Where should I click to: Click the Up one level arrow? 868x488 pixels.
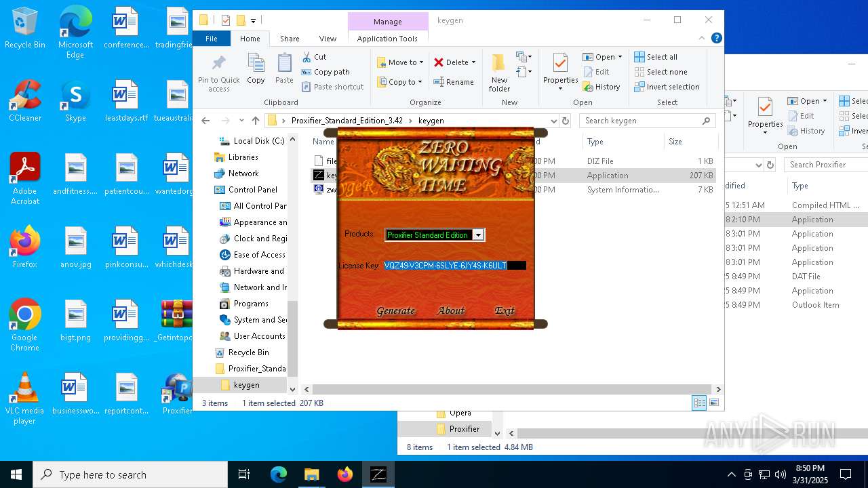tap(255, 121)
